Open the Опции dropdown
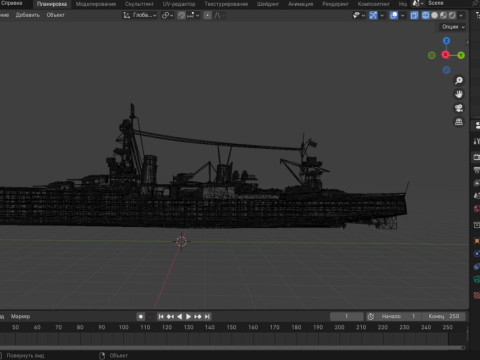Viewport: 480px width, 360px height. 453,27
